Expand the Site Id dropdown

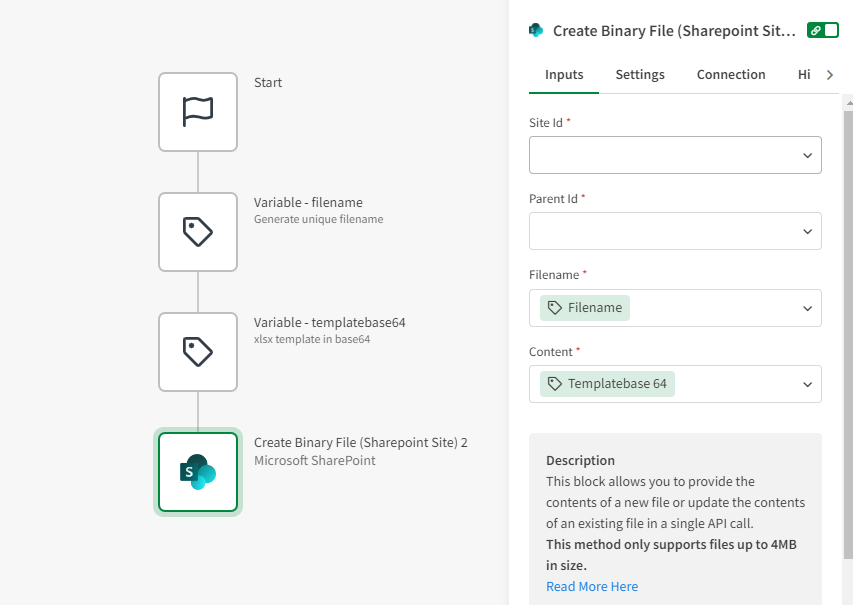[807, 156]
